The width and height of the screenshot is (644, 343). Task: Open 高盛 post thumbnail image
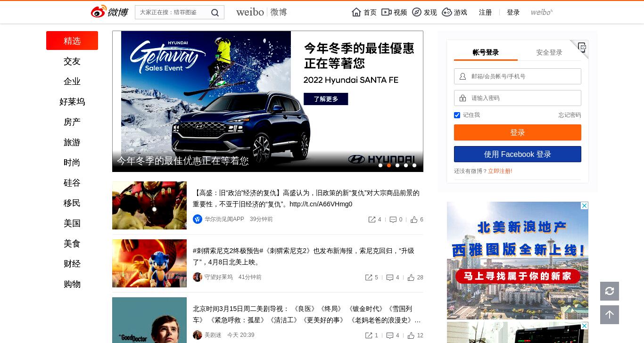(x=149, y=205)
